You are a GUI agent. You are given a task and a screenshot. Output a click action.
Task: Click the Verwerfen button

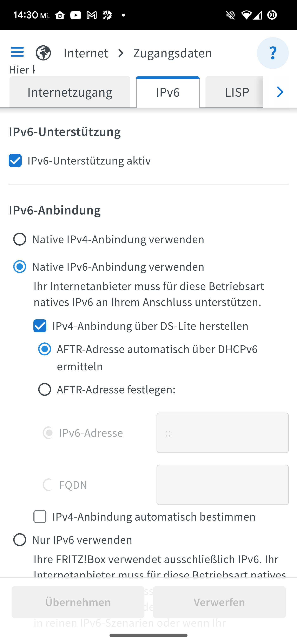click(x=219, y=602)
